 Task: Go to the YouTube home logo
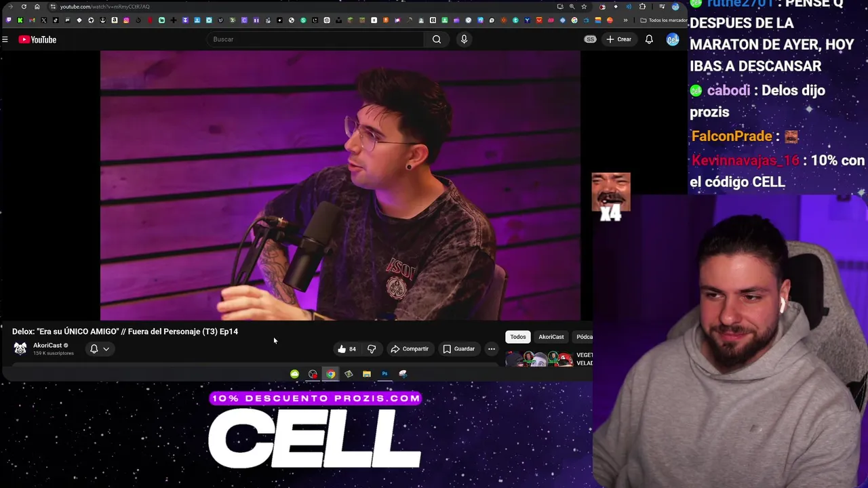(x=37, y=39)
